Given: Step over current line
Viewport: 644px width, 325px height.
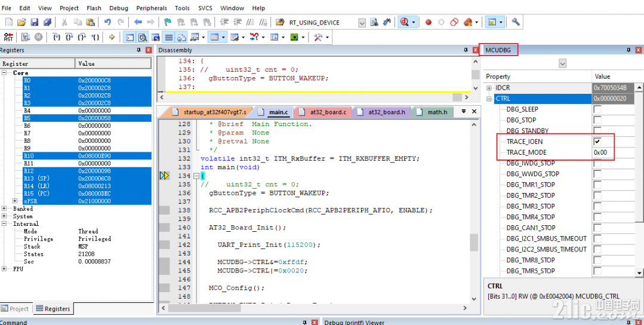Looking at the screenshot, I should (x=69, y=38).
